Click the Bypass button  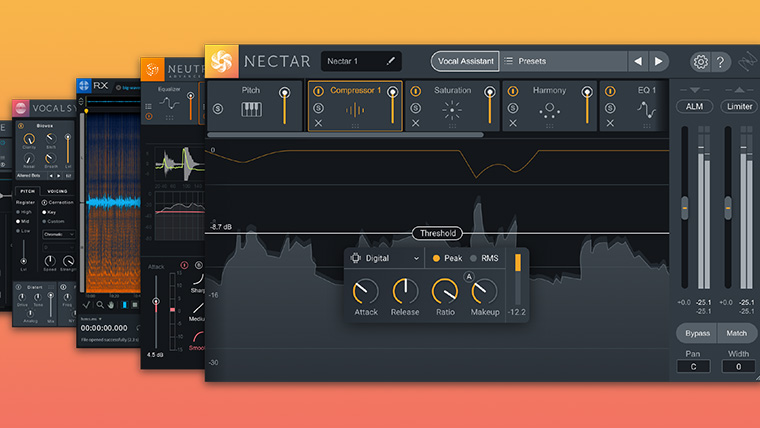tap(697, 333)
